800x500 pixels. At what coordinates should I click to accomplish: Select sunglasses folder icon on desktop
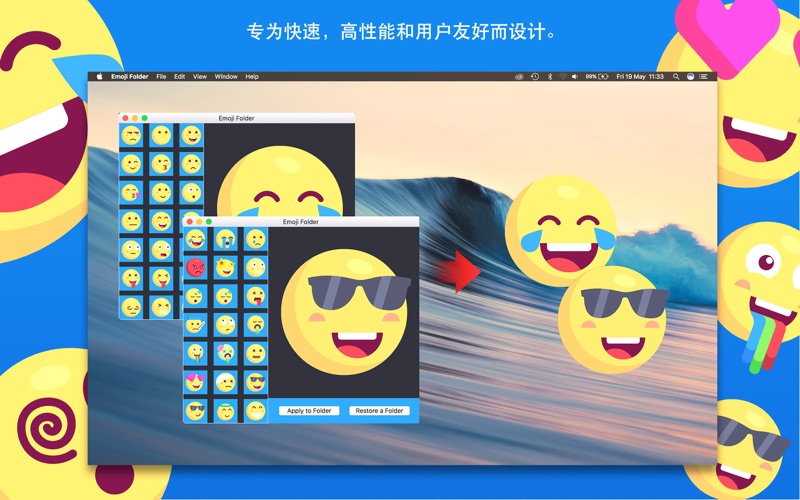click(613, 320)
